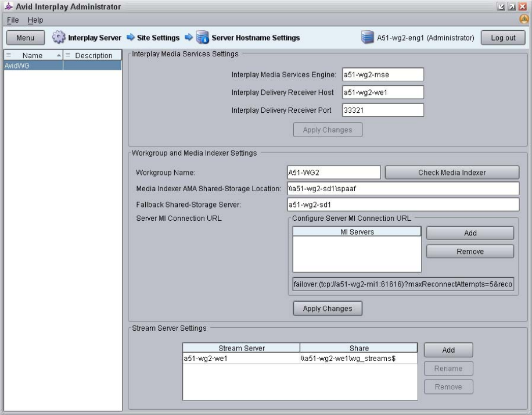The width and height of the screenshot is (532, 415).
Task: Open the Help menu
Action: (x=35, y=20)
